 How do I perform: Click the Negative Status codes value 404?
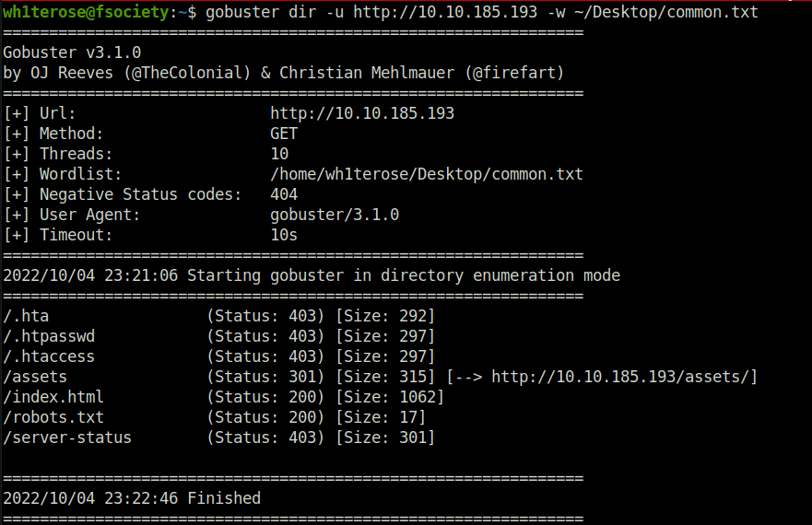pyautogui.click(x=284, y=194)
